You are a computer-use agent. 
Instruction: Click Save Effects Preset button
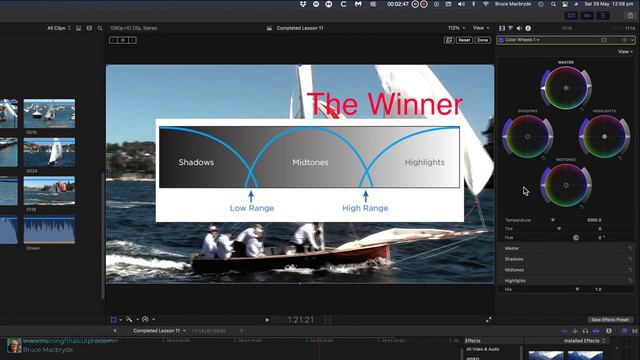pos(610,320)
